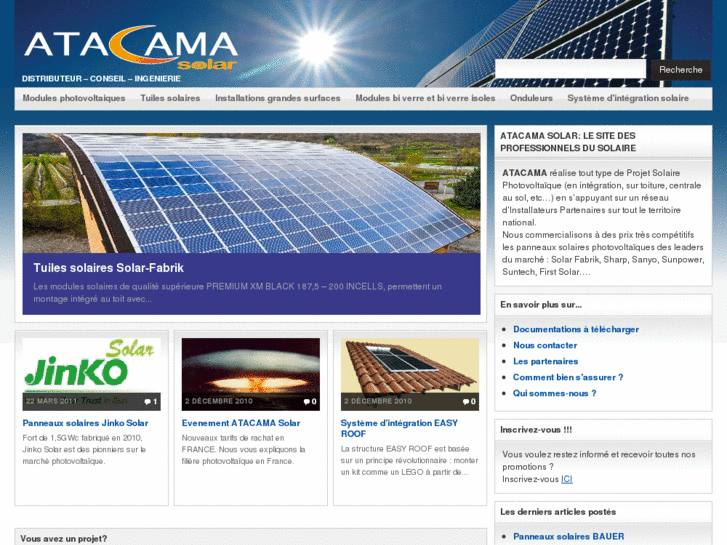Open Système d'intégration solaire menu
This screenshot has width=727, height=545.
click(x=628, y=98)
